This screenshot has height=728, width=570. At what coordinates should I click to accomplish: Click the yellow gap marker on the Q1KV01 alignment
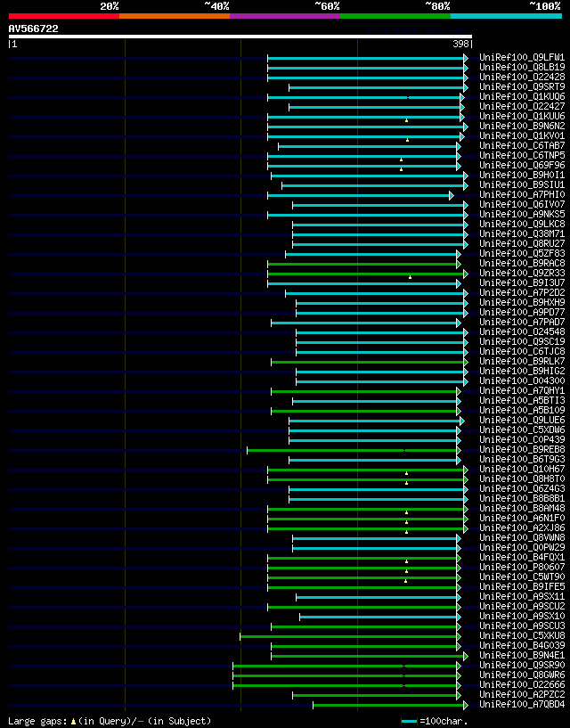point(408,140)
